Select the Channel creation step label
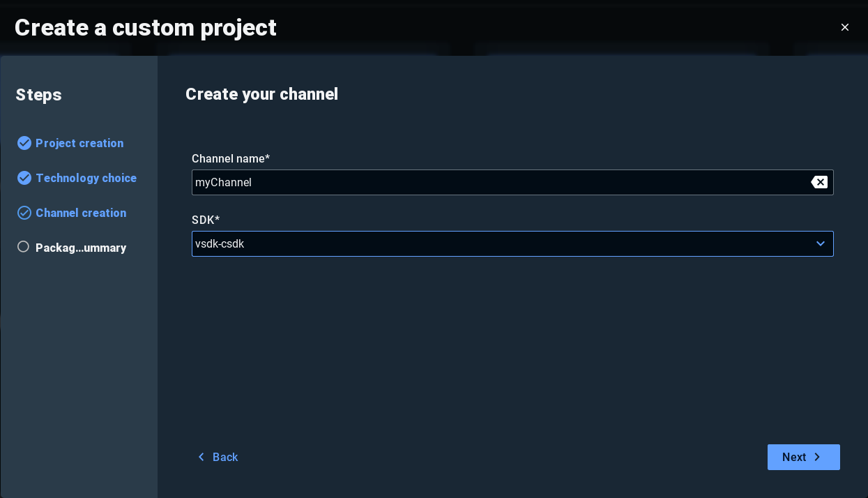The width and height of the screenshot is (868, 498). point(81,213)
